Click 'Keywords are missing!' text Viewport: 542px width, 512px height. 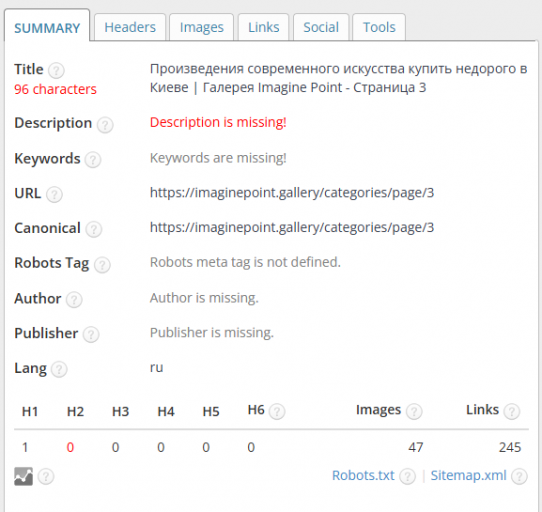218,158
